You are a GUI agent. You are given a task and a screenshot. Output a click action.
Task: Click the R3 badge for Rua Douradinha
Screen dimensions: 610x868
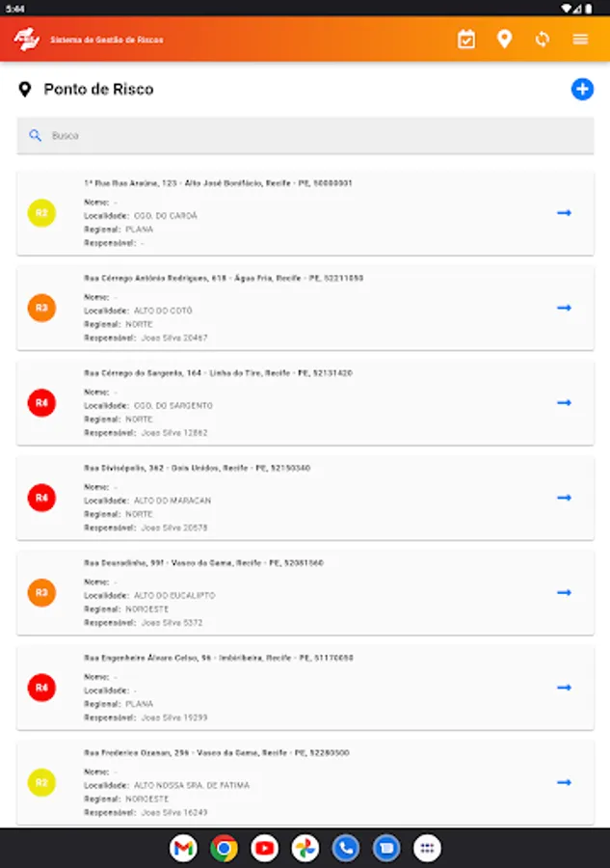click(41, 592)
